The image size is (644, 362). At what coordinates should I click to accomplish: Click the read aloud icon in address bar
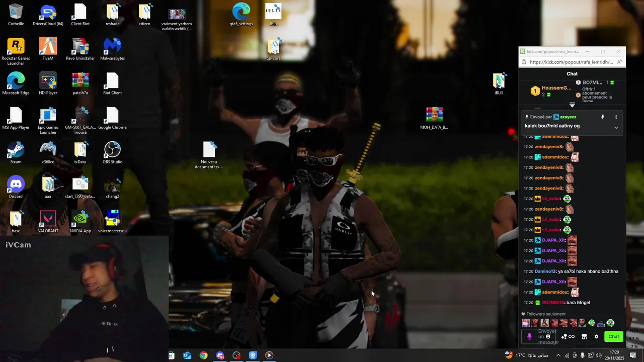(619, 62)
